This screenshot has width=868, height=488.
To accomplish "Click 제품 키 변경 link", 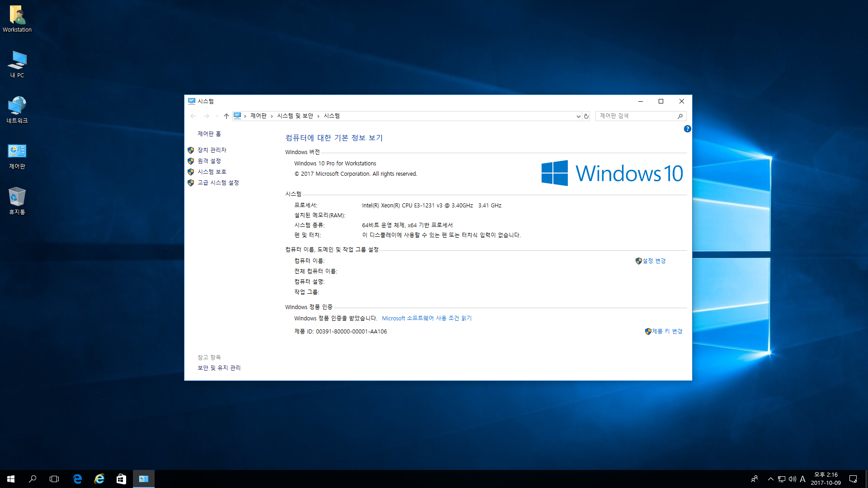I will coord(667,331).
